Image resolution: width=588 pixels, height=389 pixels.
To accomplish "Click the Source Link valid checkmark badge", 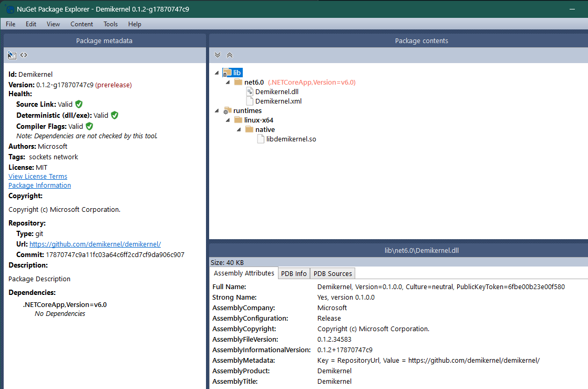I will tap(78, 104).
